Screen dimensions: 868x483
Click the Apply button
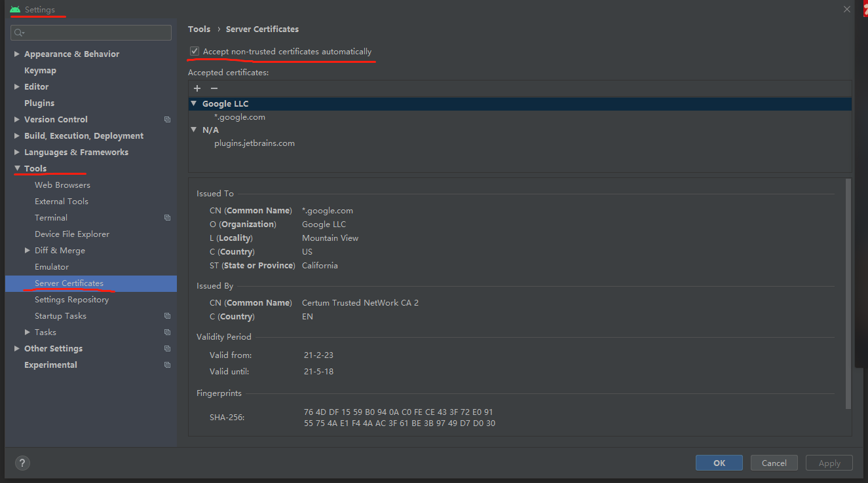click(x=829, y=463)
